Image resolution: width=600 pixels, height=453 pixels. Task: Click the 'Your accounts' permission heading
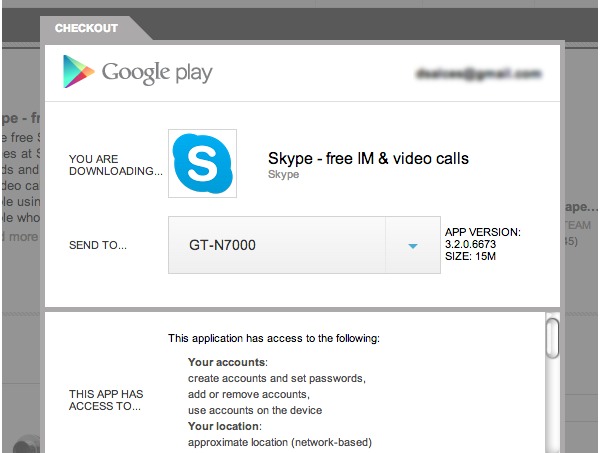[x=228, y=362]
